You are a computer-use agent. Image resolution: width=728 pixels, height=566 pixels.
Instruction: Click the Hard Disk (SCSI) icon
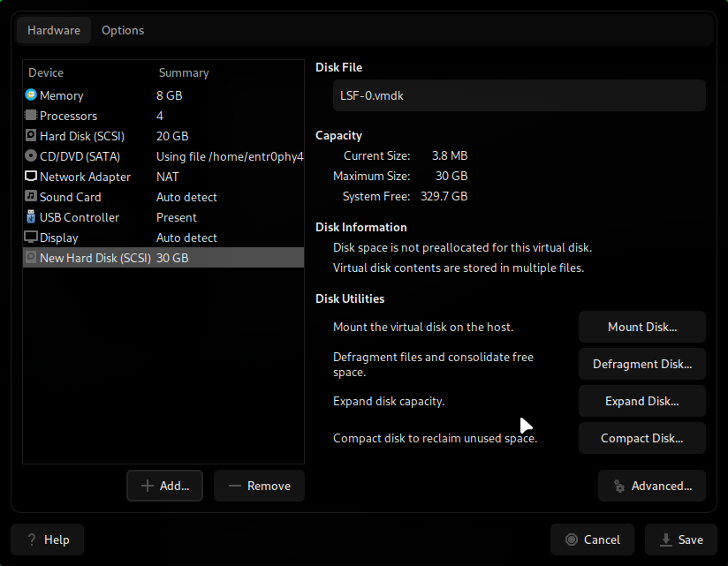[x=31, y=136]
